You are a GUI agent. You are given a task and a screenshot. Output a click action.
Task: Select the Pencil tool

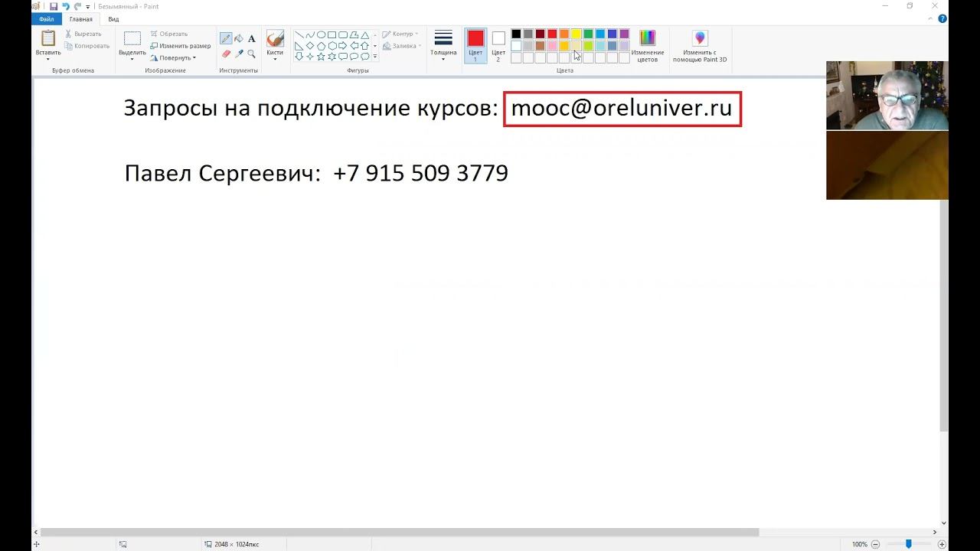226,38
